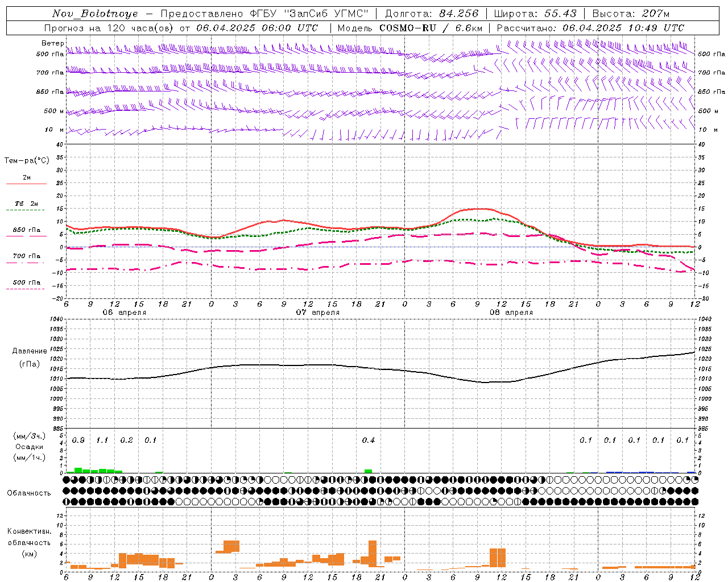The height and width of the screenshot is (582, 728).
Task: Click the (гПа) pressure unit label
Action: coord(30,364)
